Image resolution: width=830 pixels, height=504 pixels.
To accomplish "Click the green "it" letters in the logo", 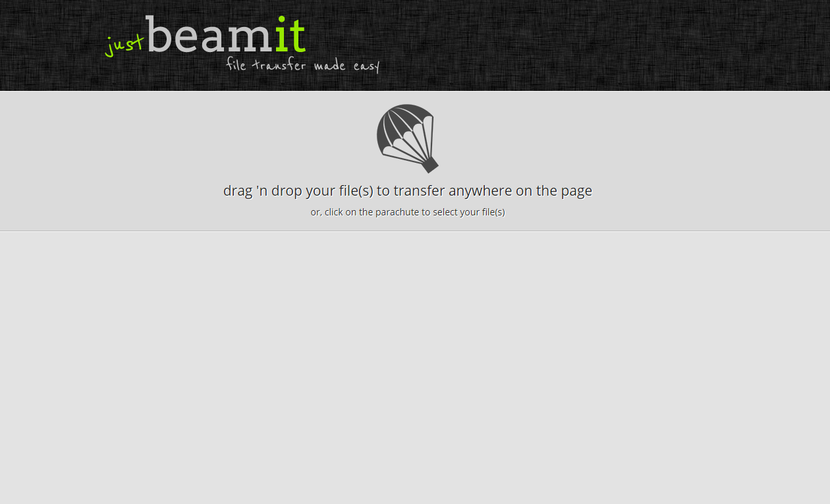I will (290, 34).
